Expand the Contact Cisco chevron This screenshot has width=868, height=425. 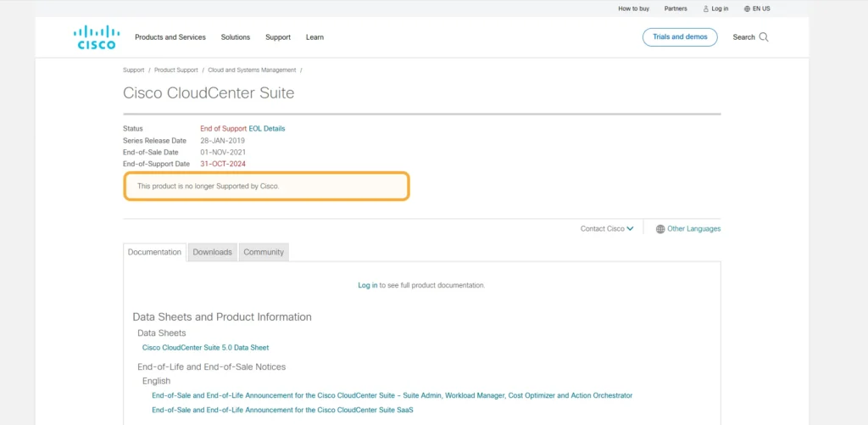[630, 229]
